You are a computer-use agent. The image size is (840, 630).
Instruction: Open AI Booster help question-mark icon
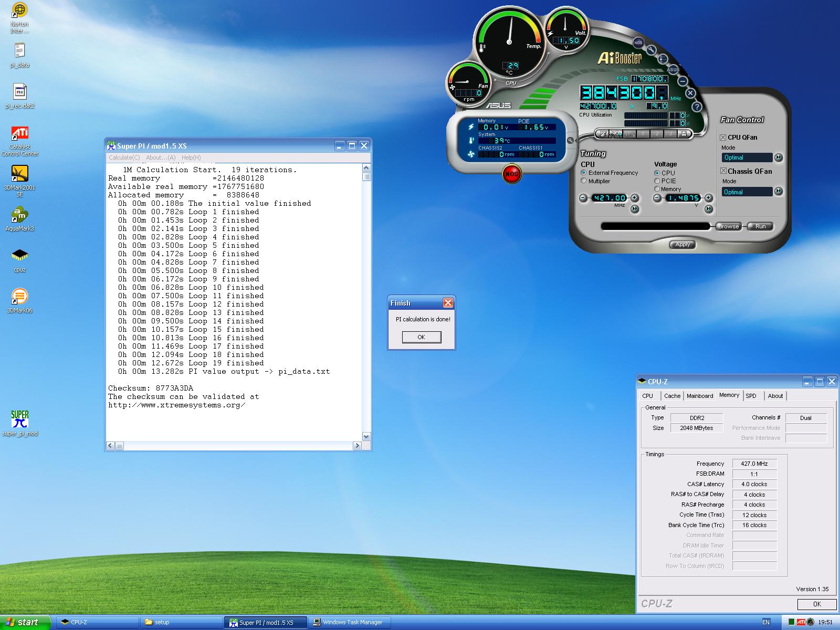coord(697,107)
